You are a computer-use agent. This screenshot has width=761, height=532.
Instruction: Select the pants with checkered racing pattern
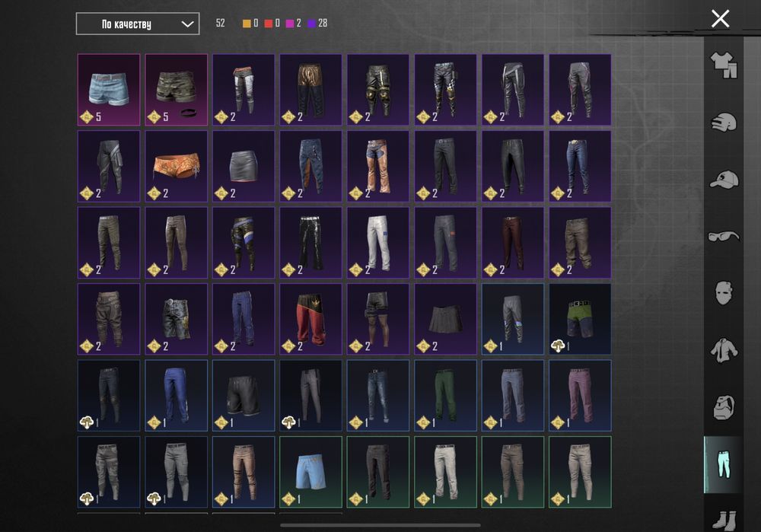click(445, 90)
